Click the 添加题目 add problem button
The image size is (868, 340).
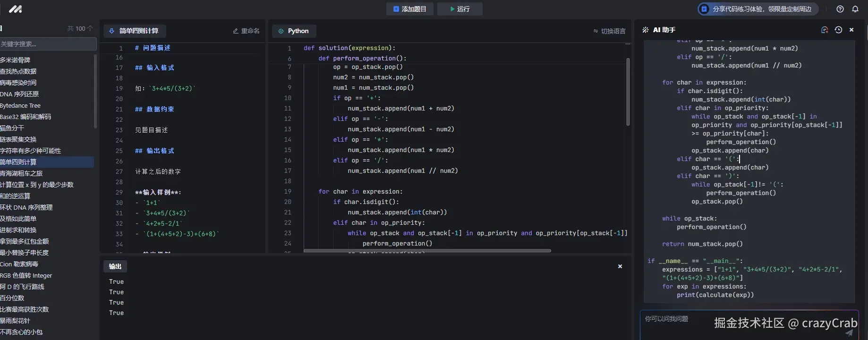(x=409, y=9)
